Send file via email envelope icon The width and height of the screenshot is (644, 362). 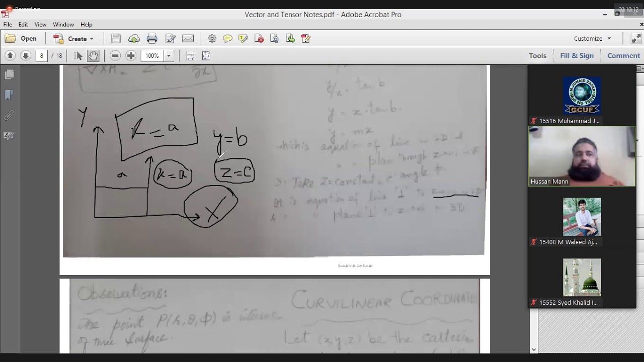(x=188, y=39)
